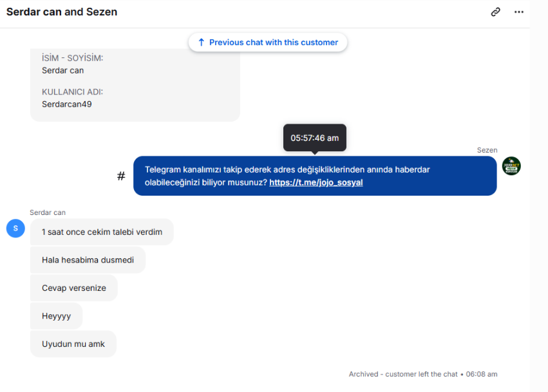
Task: Click the chat title Serdar can and Sezen
Action: [62, 12]
